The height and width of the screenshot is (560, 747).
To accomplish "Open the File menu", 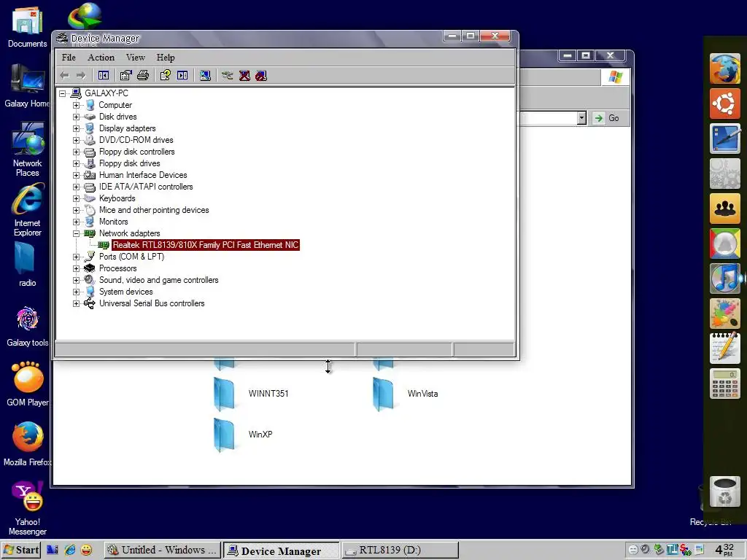I will pyautogui.click(x=69, y=57).
